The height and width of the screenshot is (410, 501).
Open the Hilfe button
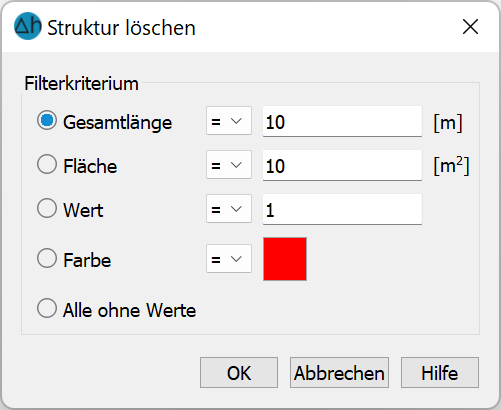click(x=440, y=373)
